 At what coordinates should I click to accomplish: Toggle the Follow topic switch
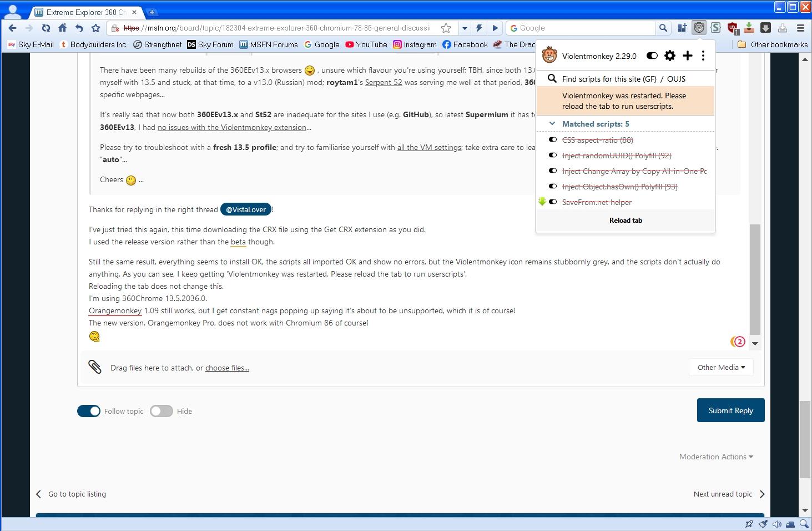[89, 411]
